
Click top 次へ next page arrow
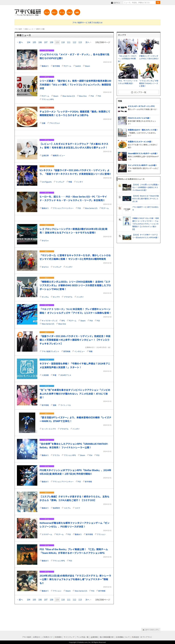[88, 42]
